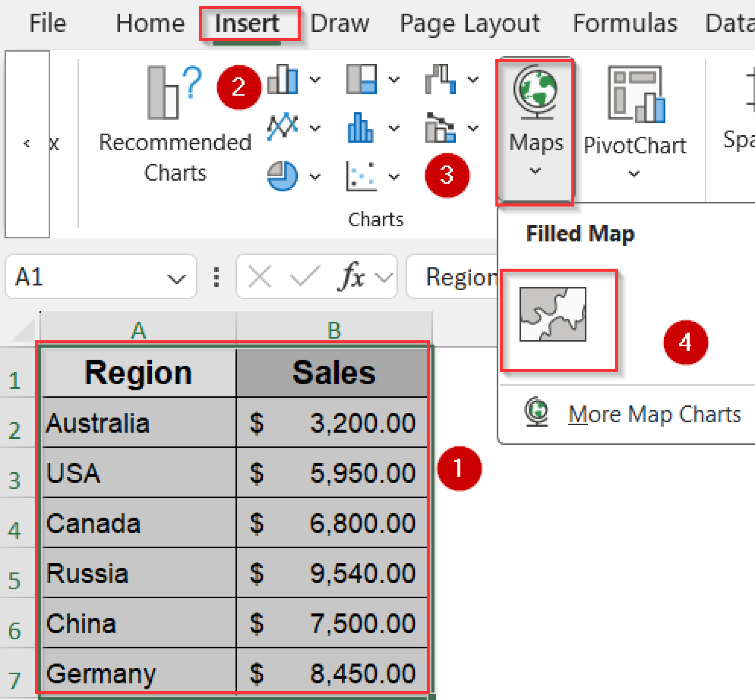This screenshot has height=700, width=755.
Task: Insert a Line or Area chart
Action: [282, 127]
